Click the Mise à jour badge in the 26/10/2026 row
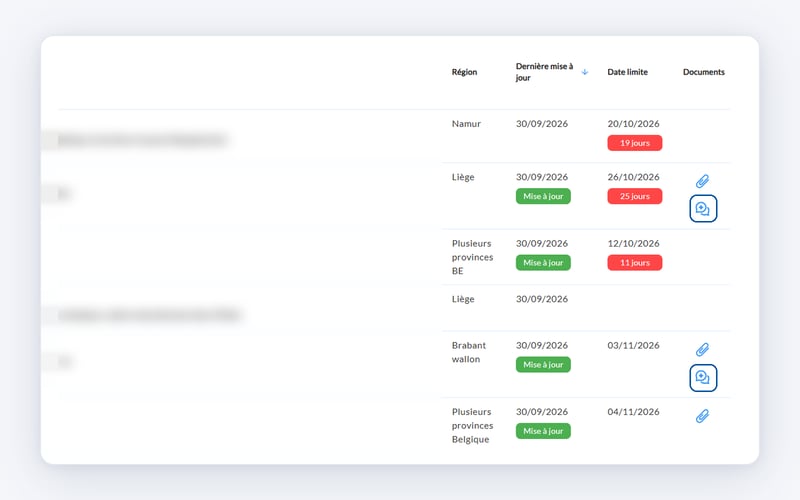Screen dimensions: 800x500 pyautogui.click(x=543, y=196)
